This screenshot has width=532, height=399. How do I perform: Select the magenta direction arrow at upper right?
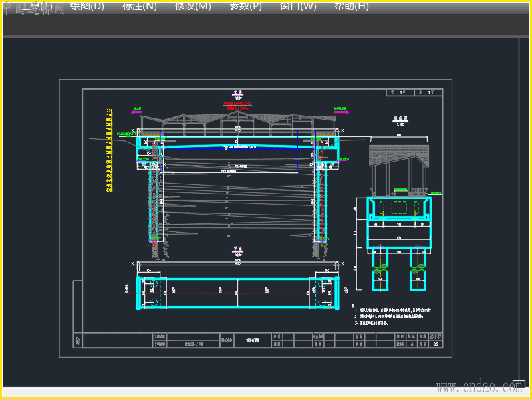click(340, 112)
